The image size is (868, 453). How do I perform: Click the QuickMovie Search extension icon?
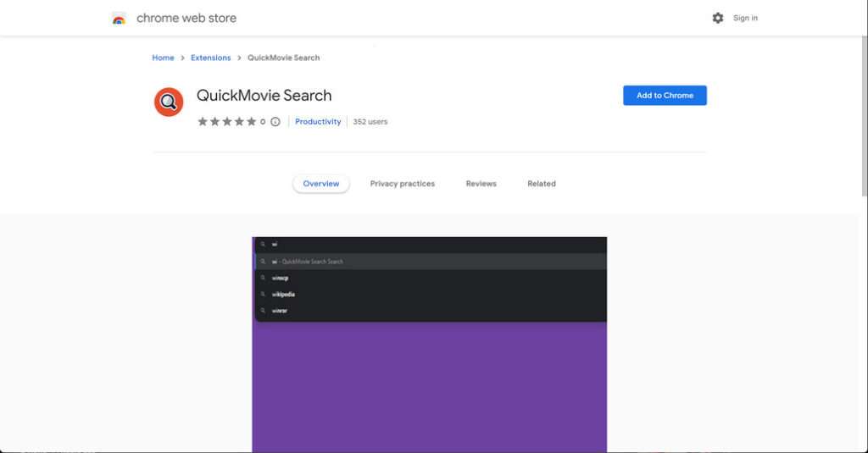tap(169, 102)
